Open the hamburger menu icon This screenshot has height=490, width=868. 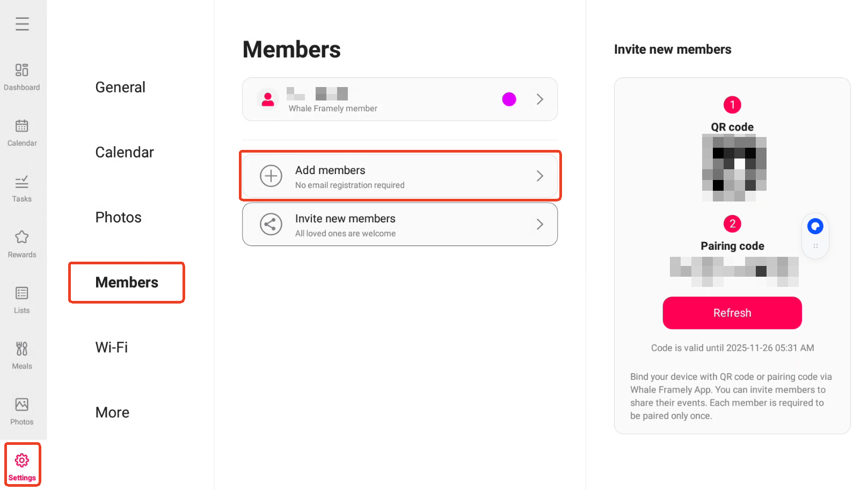coord(22,24)
